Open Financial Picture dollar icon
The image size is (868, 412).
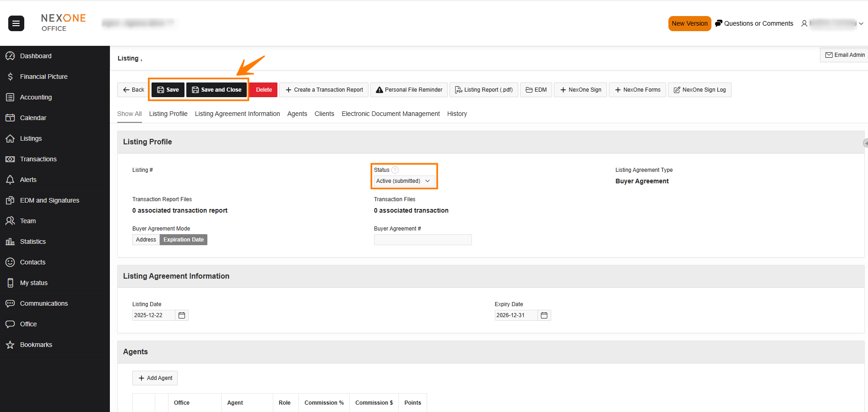click(x=10, y=77)
